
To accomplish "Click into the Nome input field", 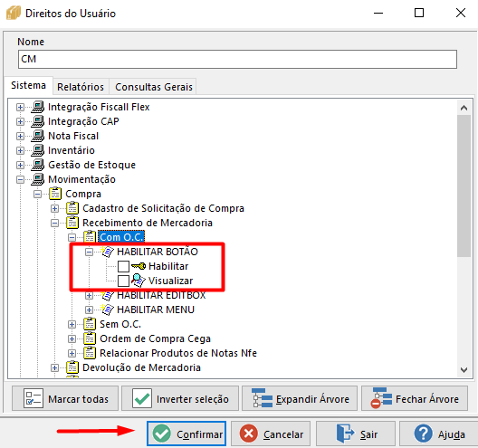I will (x=237, y=59).
